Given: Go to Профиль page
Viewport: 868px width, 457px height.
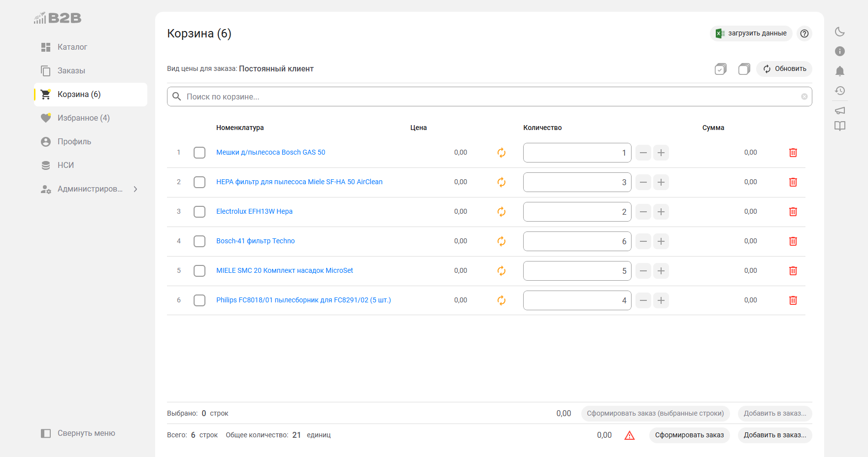Looking at the screenshot, I should (91, 142).
